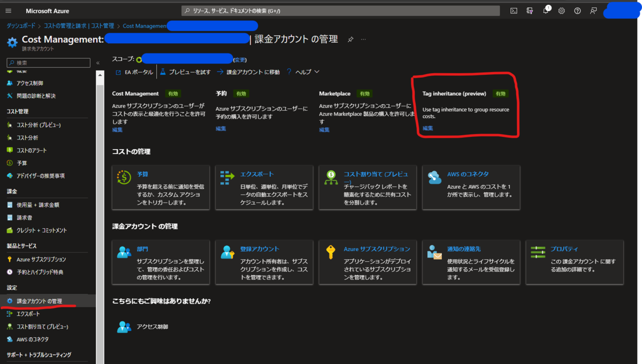Open the 通知の連絡先 card title
642x364 pixels.
tap(464, 249)
